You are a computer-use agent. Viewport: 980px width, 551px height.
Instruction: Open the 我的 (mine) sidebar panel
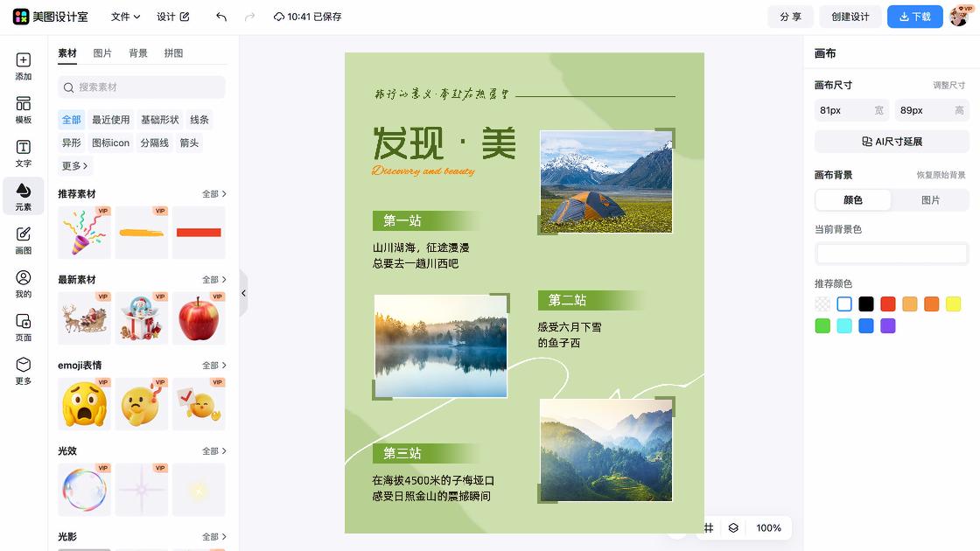point(23,284)
